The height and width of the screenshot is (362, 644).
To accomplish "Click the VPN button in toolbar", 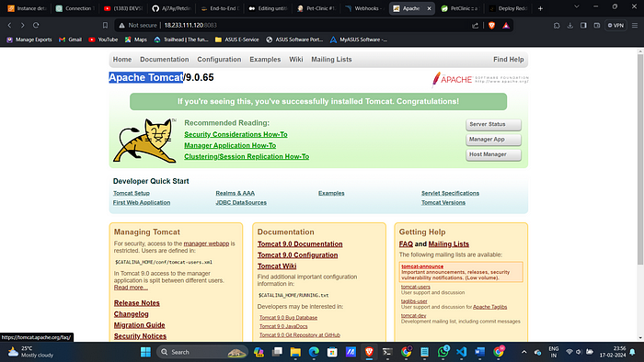I will (615, 26).
